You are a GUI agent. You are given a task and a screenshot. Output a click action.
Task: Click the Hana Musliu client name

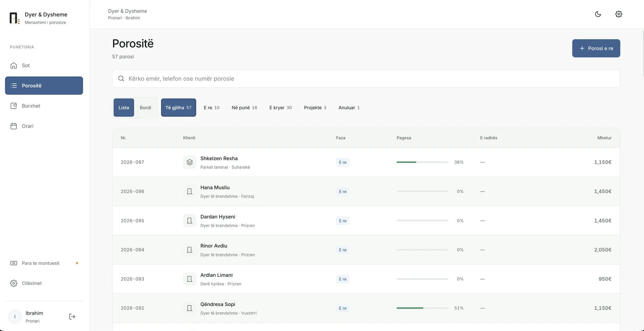tap(215, 187)
